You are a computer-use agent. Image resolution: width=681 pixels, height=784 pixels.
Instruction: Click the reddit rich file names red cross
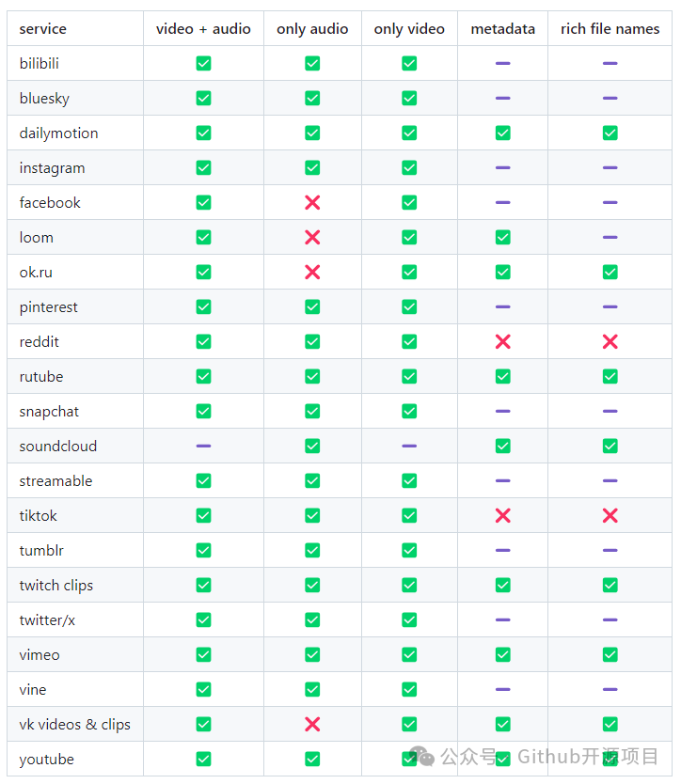coord(610,341)
